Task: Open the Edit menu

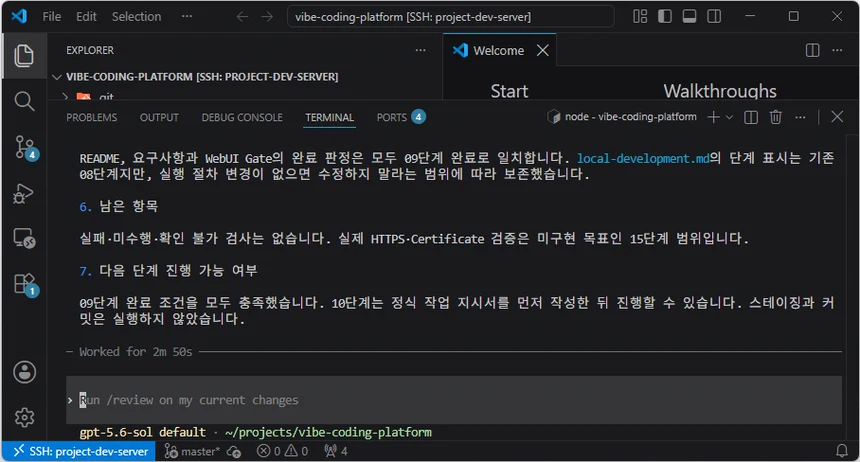Action: tap(86, 17)
